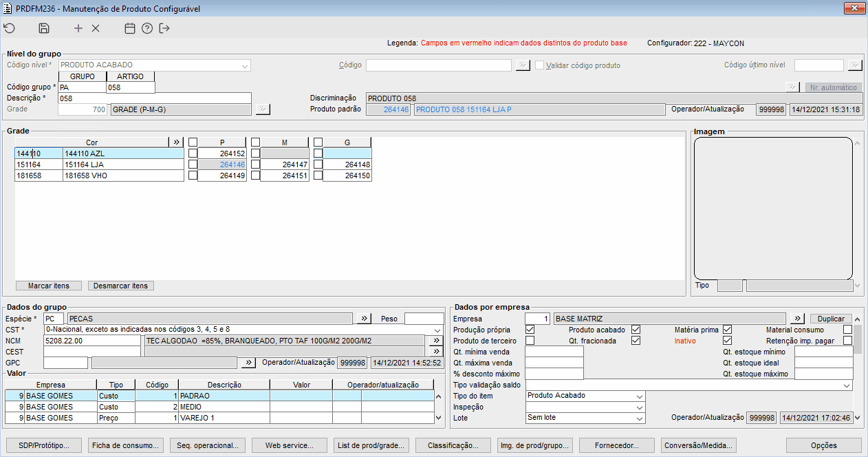
Task: Click Web service... button
Action: (x=290, y=445)
